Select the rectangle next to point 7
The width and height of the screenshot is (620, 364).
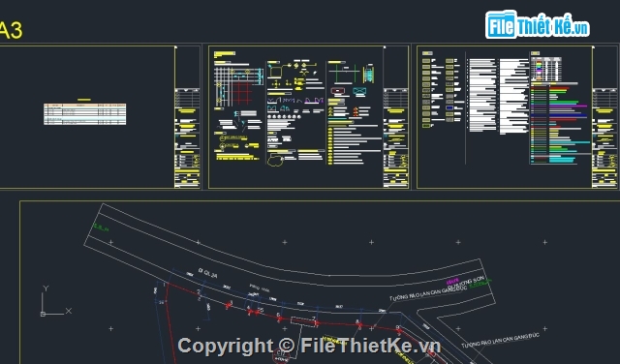(303, 321)
